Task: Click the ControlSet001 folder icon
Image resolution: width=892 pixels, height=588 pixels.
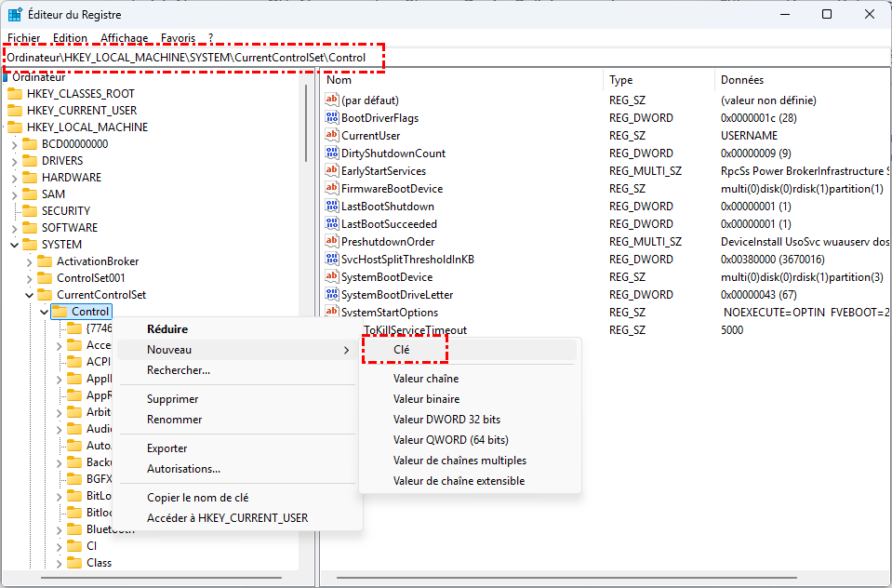Action: pos(45,278)
